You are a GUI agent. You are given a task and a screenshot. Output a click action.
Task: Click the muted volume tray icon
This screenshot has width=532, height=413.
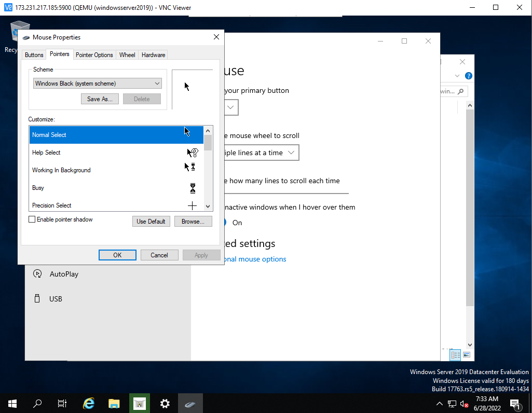pyautogui.click(x=464, y=404)
